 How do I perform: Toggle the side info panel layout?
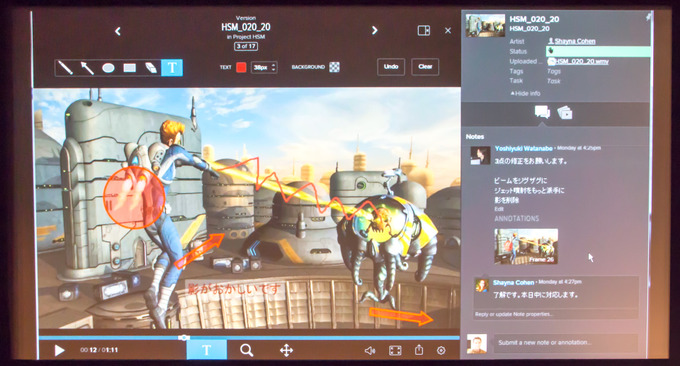[424, 31]
